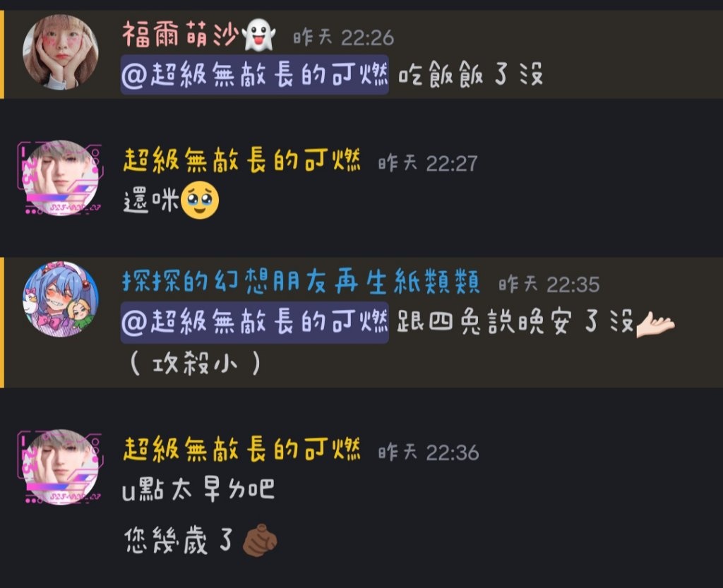Select the message text (攻殺小)
The image size is (723, 588).
196,363
